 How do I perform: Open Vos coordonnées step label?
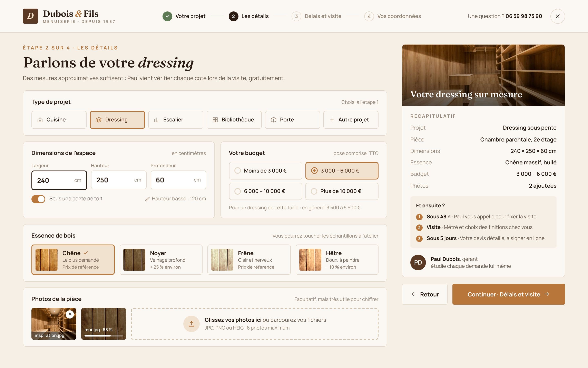click(x=399, y=16)
